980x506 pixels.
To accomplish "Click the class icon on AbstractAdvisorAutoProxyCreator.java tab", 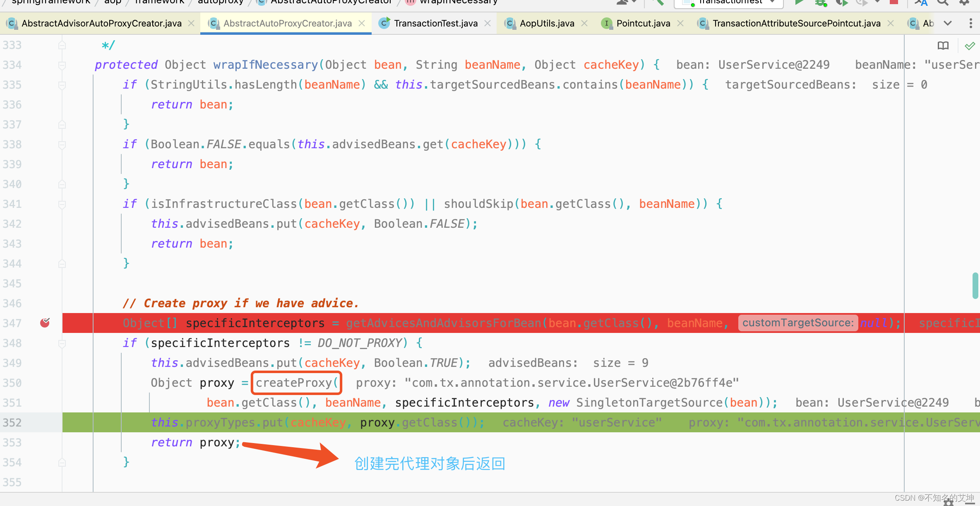I will tap(12, 23).
